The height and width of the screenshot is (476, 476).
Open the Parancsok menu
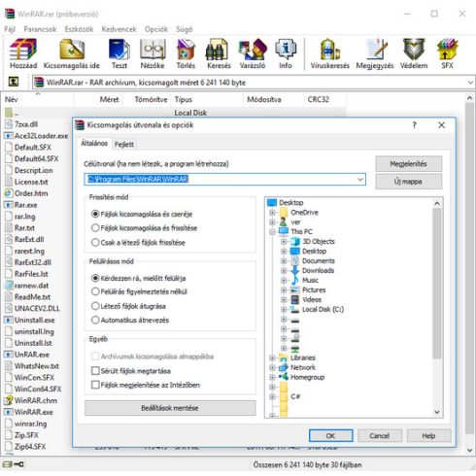40,29
